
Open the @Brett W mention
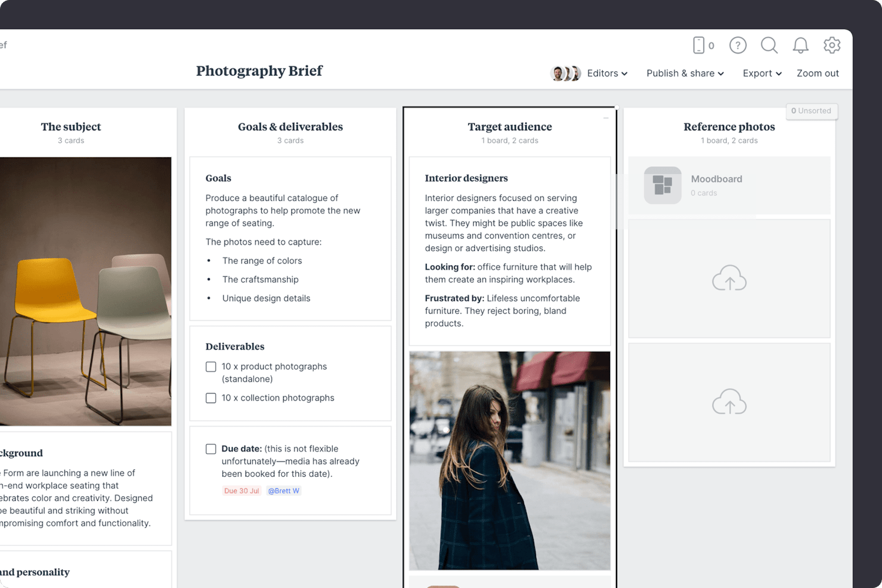click(283, 490)
